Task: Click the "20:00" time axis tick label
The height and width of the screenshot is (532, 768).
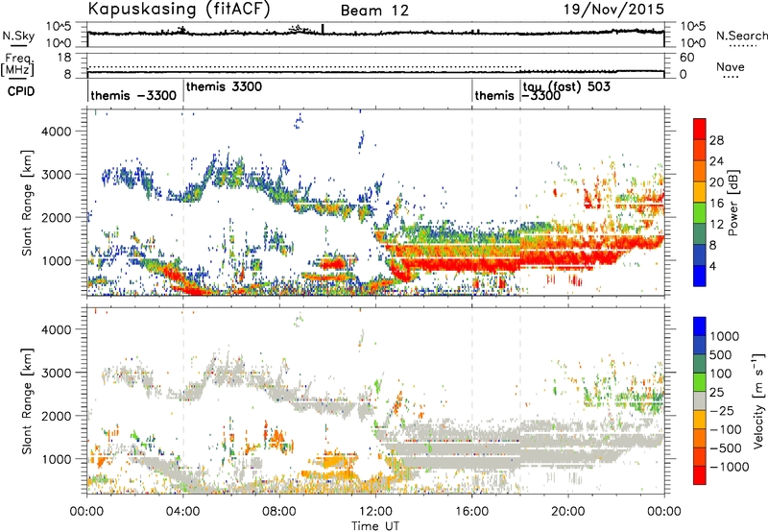Action: (x=567, y=512)
